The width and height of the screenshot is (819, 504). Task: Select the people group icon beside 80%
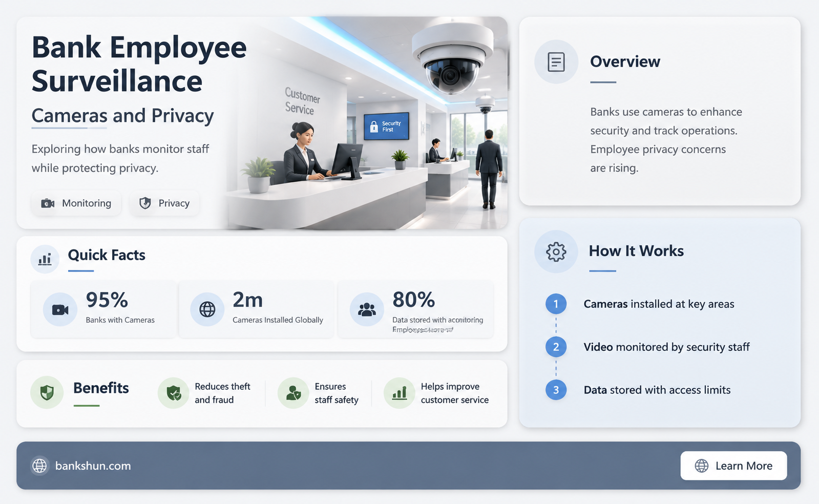[x=367, y=309]
